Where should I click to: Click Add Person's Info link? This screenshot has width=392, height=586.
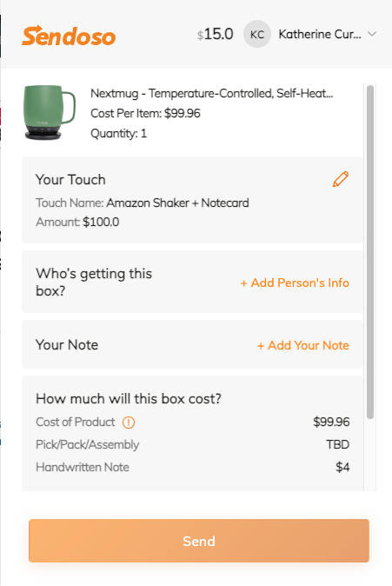pos(295,283)
